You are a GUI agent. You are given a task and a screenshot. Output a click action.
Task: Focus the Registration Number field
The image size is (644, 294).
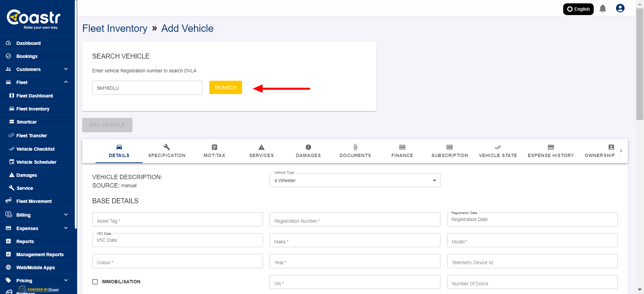355,219
